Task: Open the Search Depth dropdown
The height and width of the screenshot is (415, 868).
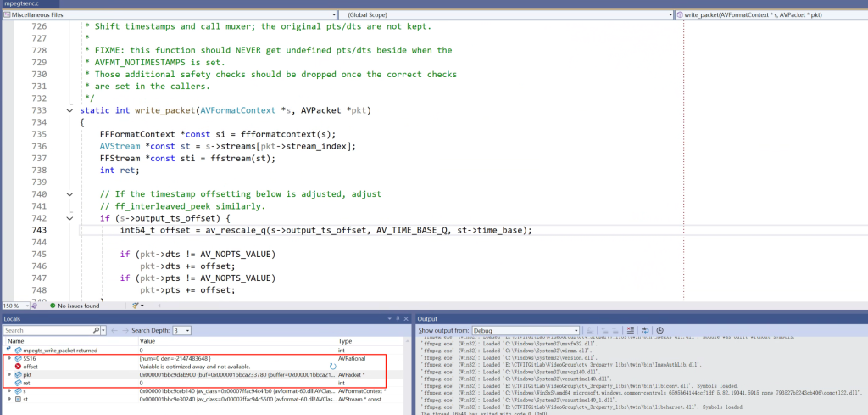Action: pos(182,330)
